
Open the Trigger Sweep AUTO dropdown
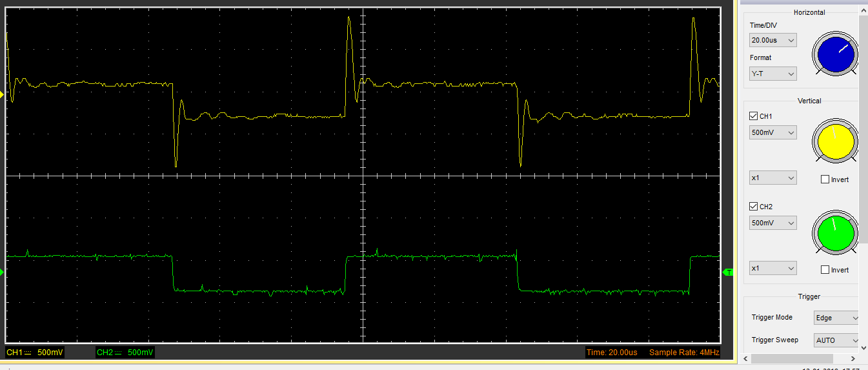click(x=836, y=340)
